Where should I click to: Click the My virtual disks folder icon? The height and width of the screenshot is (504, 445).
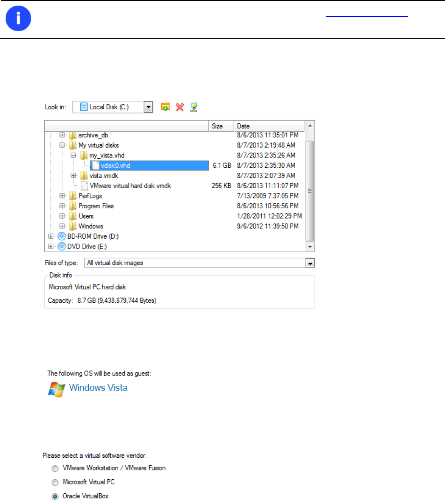coord(73,145)
